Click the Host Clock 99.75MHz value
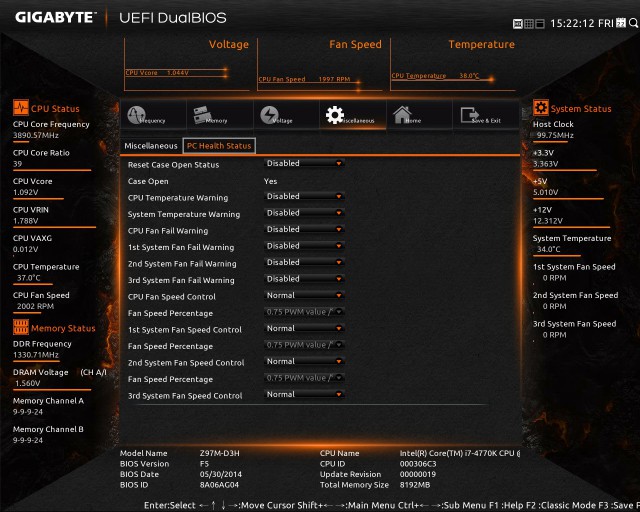This screenshot has width=640, height=512. click(x=555, y=135)
